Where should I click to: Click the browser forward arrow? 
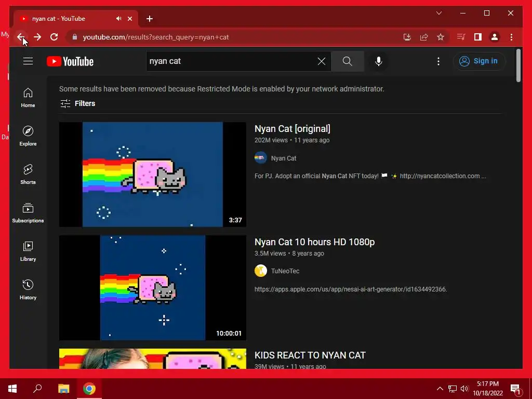pos(37,37)
